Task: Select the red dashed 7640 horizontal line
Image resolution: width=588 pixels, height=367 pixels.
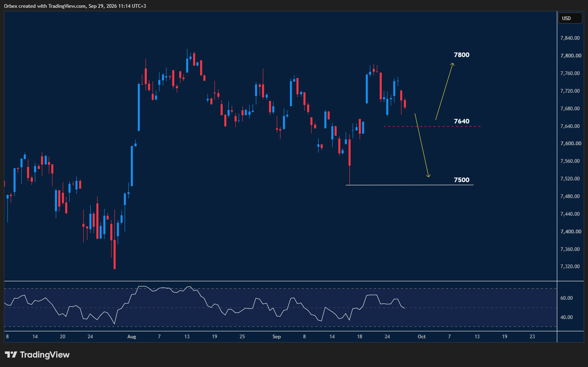Action: 432,126
